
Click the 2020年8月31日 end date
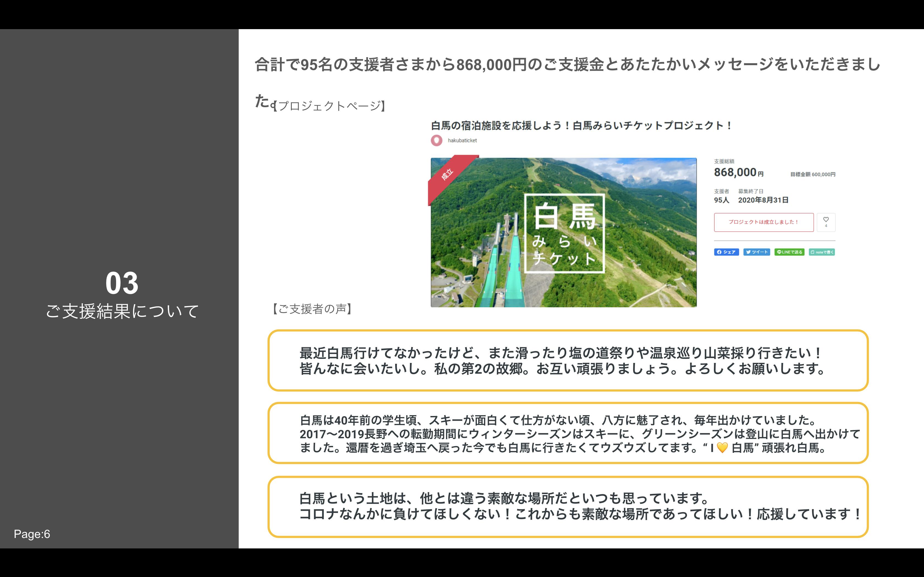tap(763, 200)
